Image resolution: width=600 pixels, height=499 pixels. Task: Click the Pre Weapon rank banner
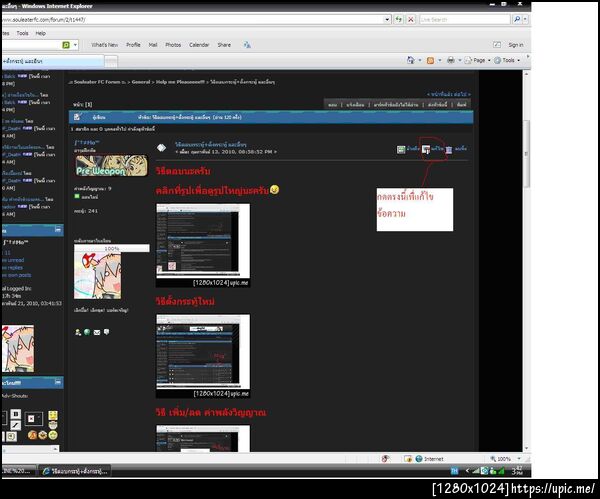(111, 166)
